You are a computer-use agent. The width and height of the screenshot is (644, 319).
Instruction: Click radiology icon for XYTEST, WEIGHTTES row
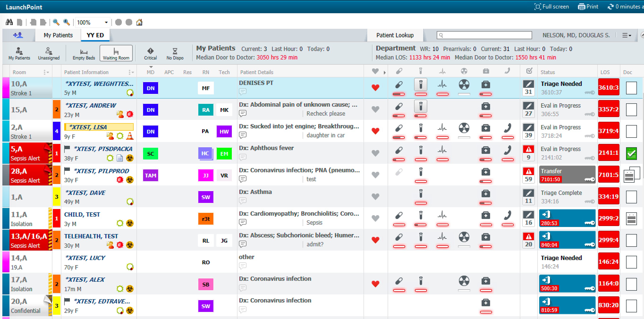[464, 85]
